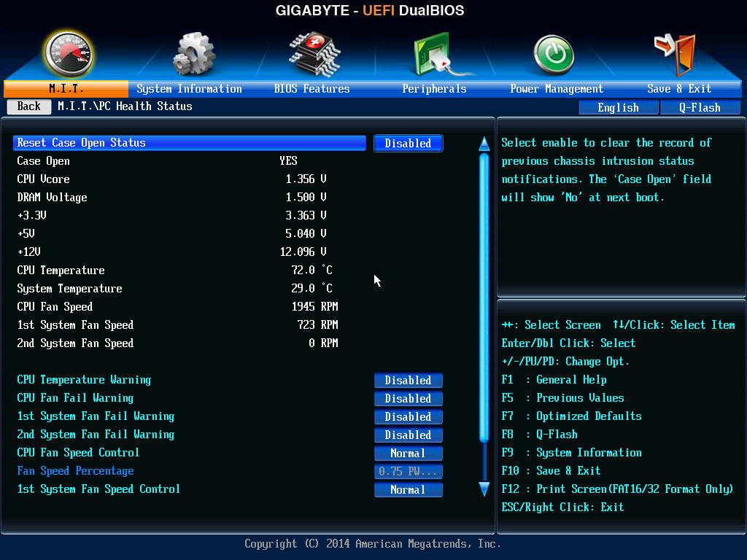Open CPU Fan Speed Control Normal dropdown
Viewport: 747px width, 560px height.
click(x=408, y=454)
